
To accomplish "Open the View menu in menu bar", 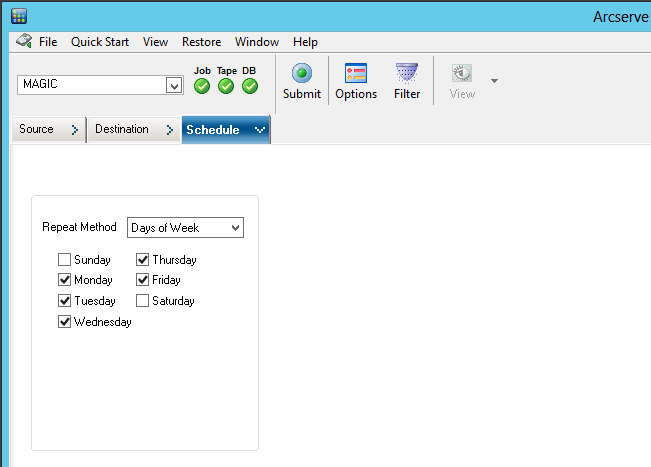I will click(155, 42).
